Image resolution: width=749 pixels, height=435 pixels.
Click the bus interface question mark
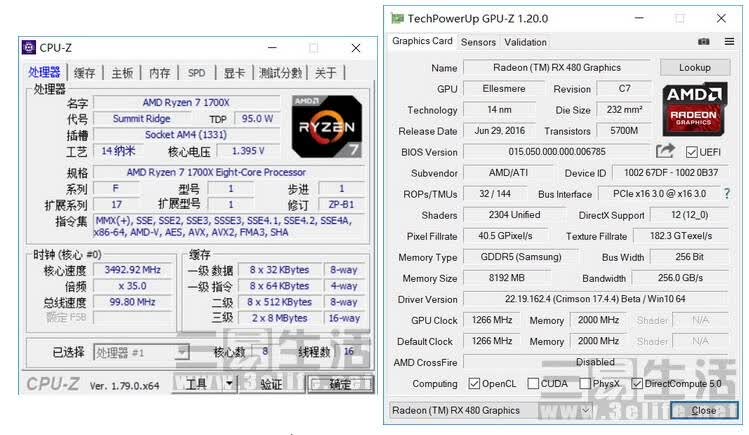pyautogui.click(x=727, y=193)
